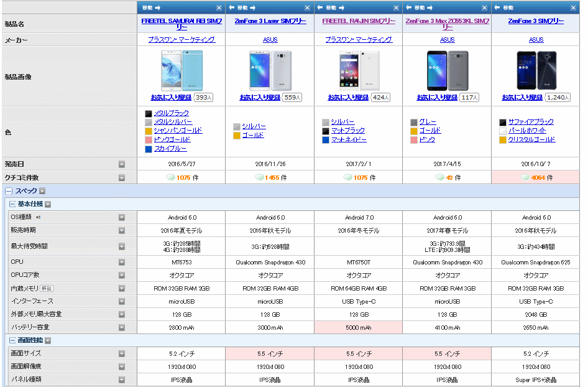Open ZenFone 3 Laser SIMフリー product link
This screenshot has width=588, height=387.
270,21
